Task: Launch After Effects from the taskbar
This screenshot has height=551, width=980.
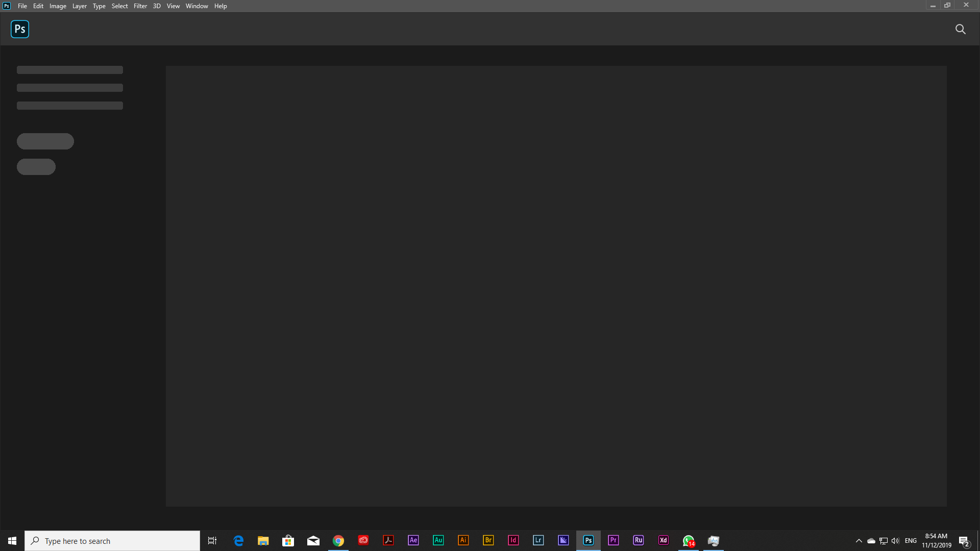Action: point(413,540)
